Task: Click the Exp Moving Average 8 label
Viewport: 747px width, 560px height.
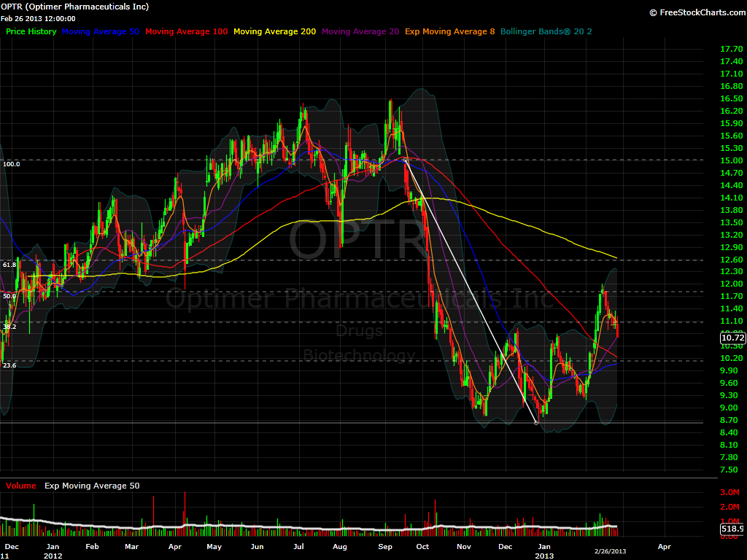Action: 449,31
